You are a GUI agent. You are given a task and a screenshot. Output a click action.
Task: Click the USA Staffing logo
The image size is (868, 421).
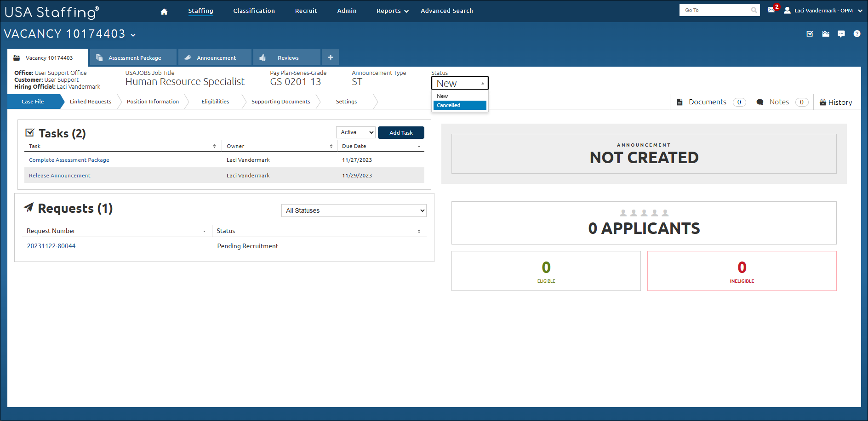(x=52, y=12)
